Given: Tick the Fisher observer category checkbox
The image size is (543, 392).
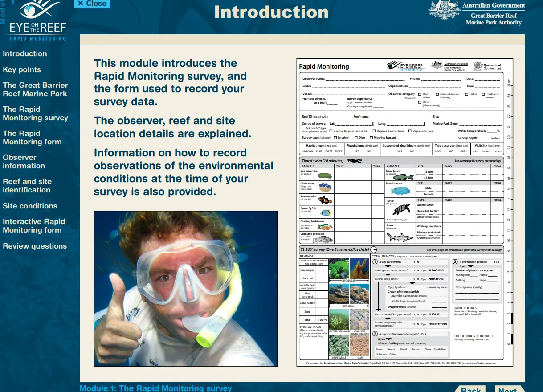Looking at the screenshot, I should (467, 94).
